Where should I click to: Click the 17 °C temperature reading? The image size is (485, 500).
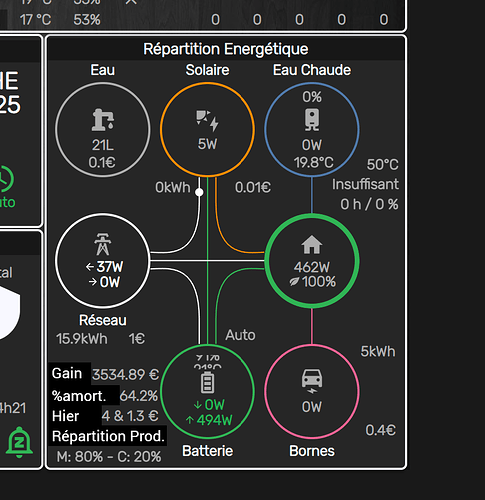tap(35, 20)
